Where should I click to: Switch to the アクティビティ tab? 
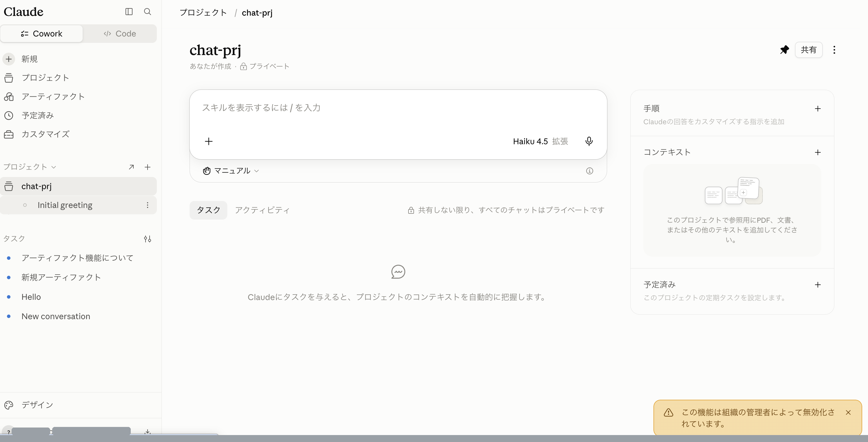pos(262,210)
